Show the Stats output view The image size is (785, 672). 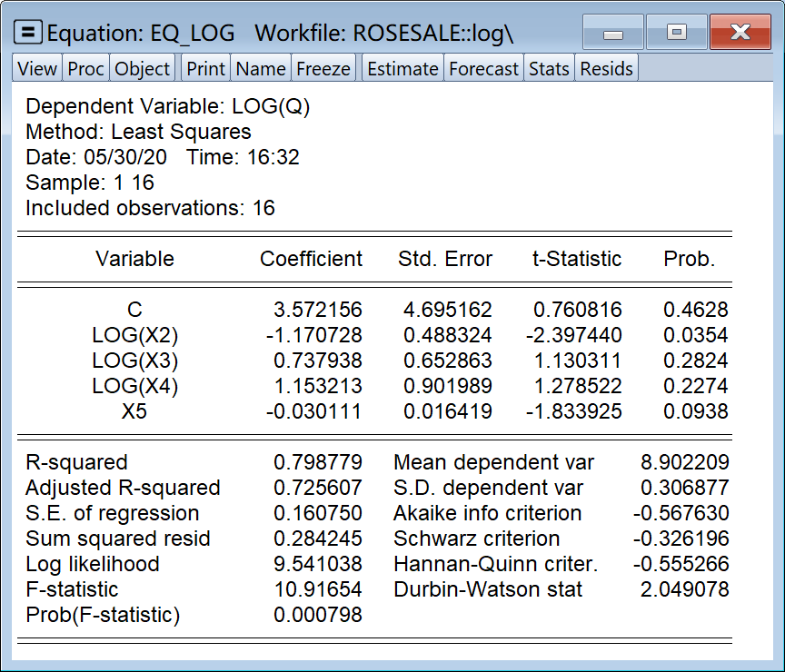549,69
